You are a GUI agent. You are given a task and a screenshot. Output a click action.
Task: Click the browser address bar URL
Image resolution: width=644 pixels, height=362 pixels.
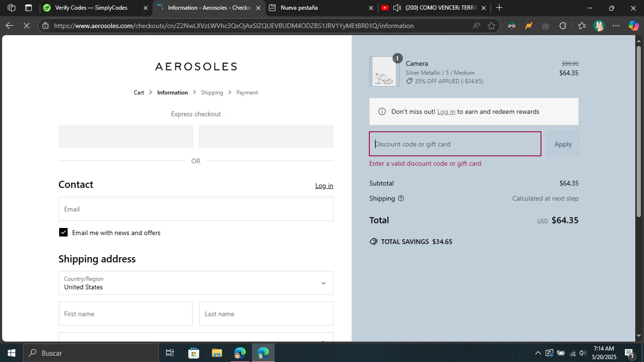(x=234, y=26)
